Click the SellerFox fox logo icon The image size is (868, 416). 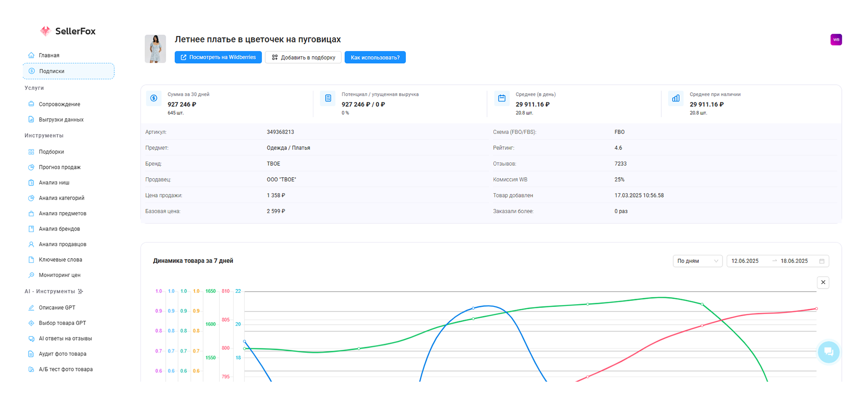45,31
